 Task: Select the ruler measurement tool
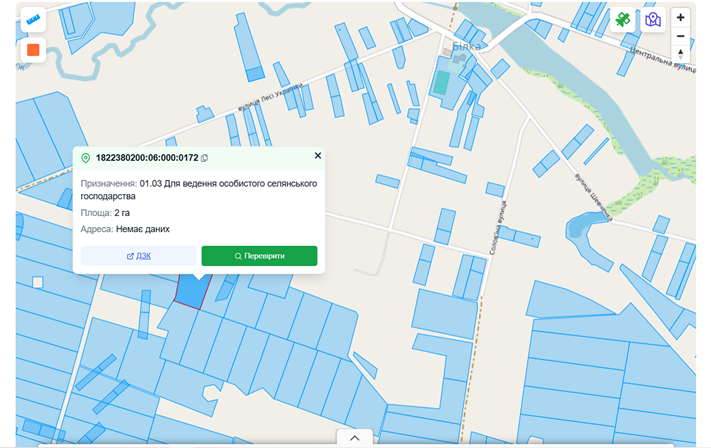click(x=33, y=20)
